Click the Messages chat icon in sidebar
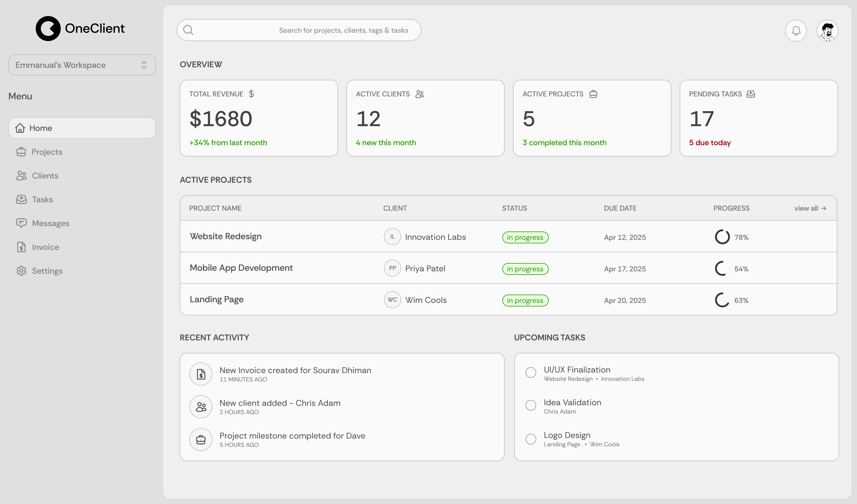Screen dimensions: 857x504 21,223
